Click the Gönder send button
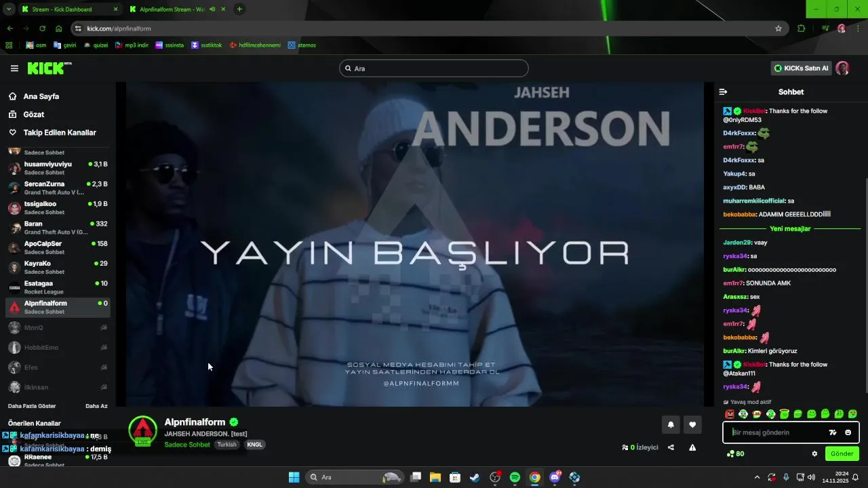This screenshot has height=488, width=868. (842, 453)
